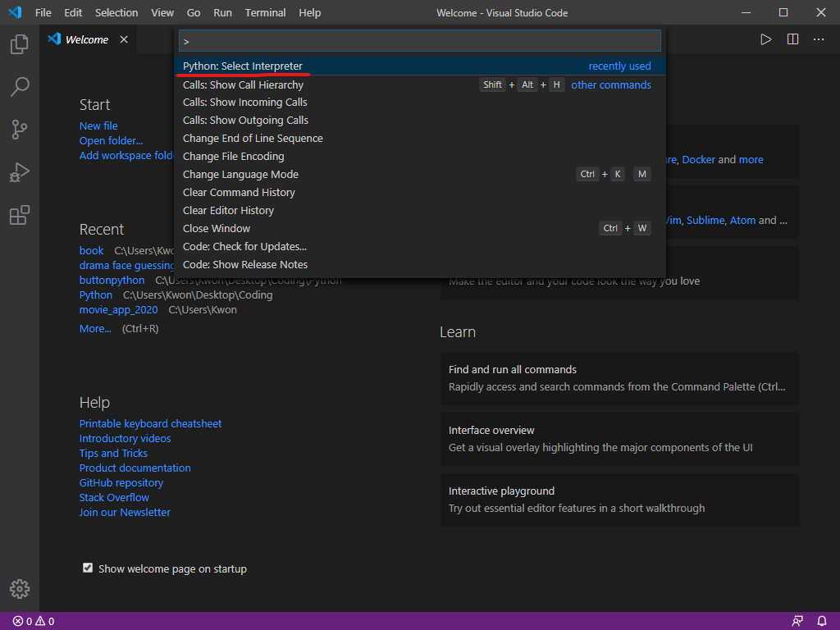Open the Run and Debug view
Viewport: 840px width, 630px height.
(20, 172)
